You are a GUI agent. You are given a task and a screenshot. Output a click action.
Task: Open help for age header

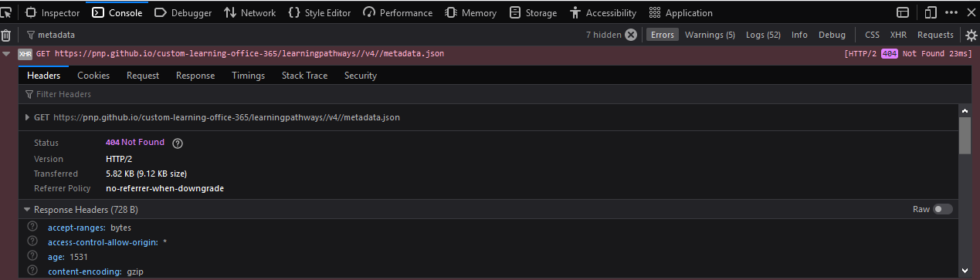click(x=32, y=256)
